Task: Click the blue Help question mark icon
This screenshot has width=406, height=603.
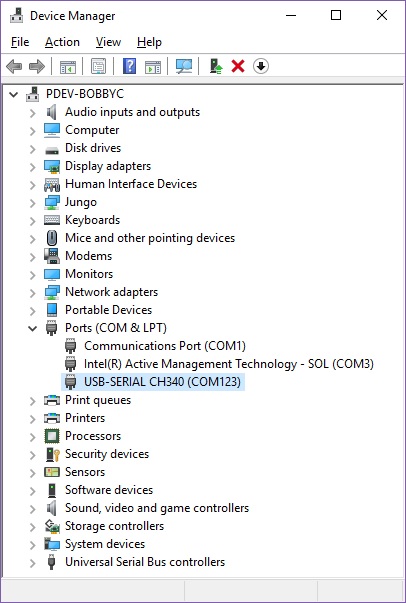Action: (129, 67)
